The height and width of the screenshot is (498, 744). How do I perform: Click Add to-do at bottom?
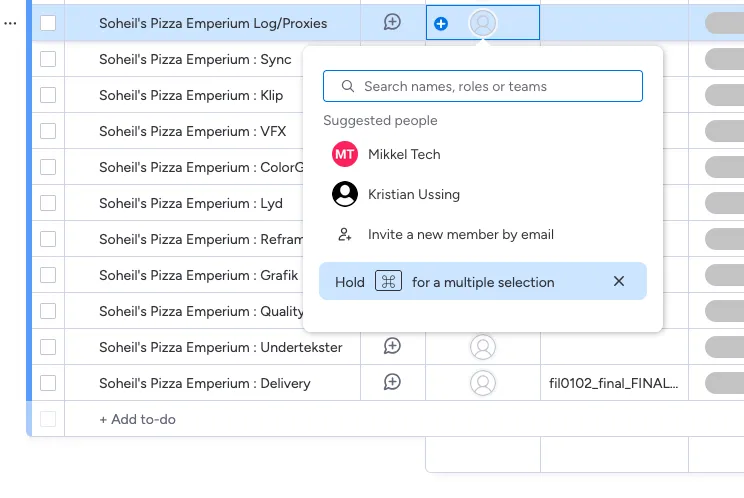pos(137,419)
